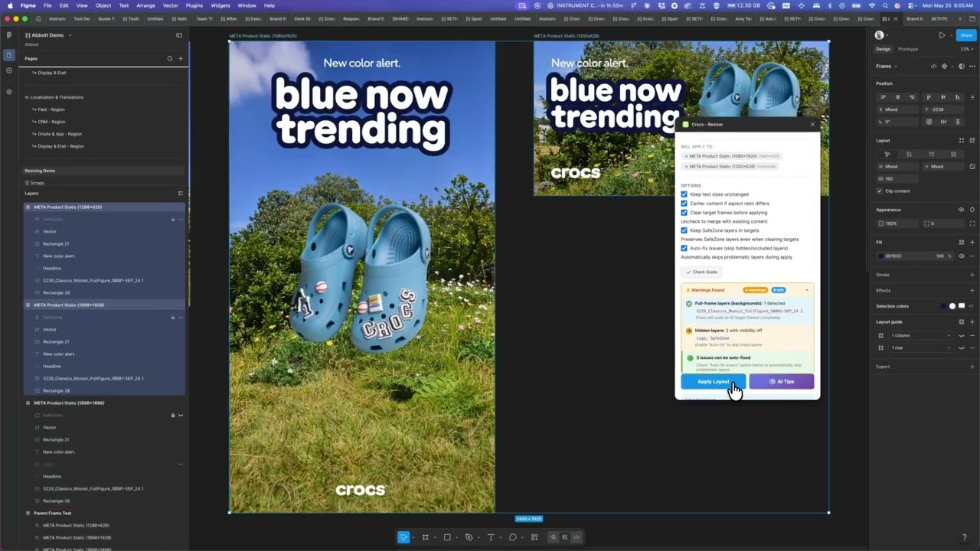This screenshot has width=980, height=551.
Task: Add a new page with plus icon
Action: (181, 58)
